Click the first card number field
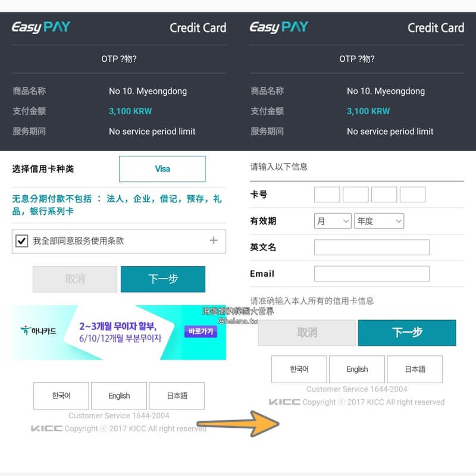Image resolution: width=476 pixels, height=476 pixels. 327,195
